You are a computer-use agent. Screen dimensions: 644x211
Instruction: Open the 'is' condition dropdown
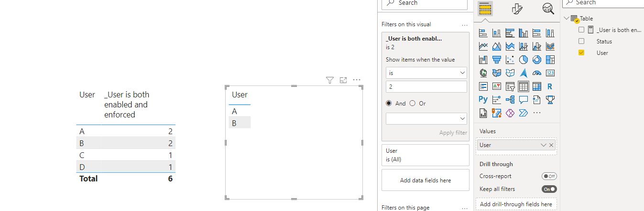click(x=426, y=73)
